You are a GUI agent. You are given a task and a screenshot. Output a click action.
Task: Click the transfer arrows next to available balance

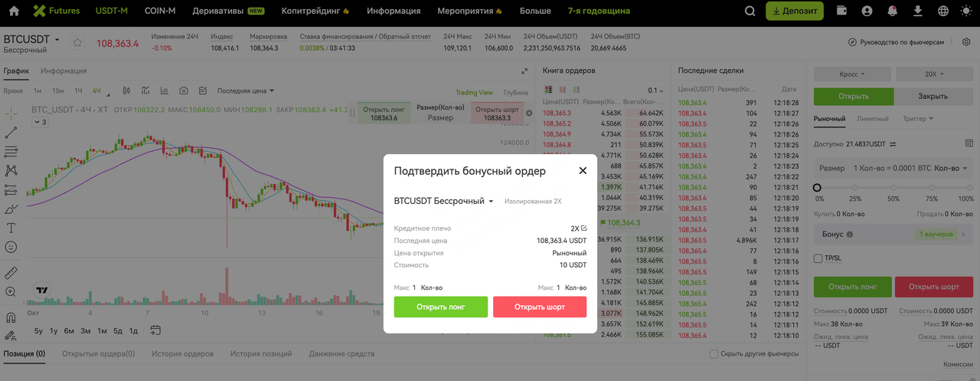pos(892,143)
